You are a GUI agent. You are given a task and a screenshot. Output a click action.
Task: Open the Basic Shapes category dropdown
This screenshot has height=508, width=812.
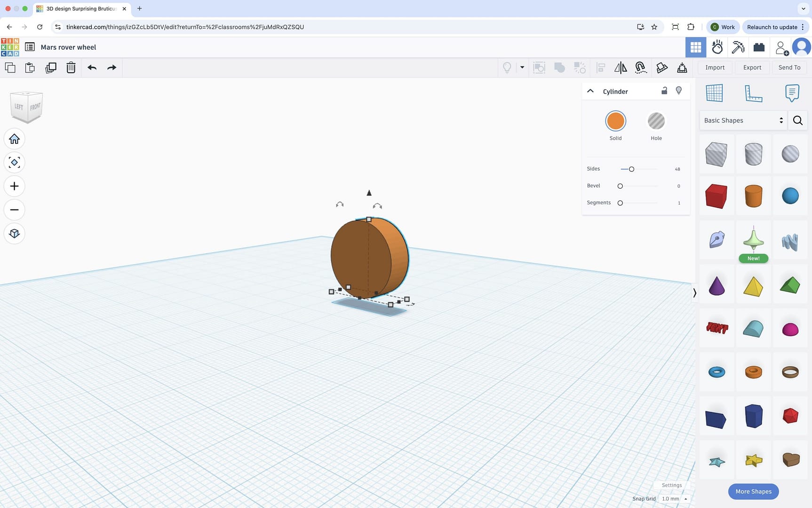742,120
